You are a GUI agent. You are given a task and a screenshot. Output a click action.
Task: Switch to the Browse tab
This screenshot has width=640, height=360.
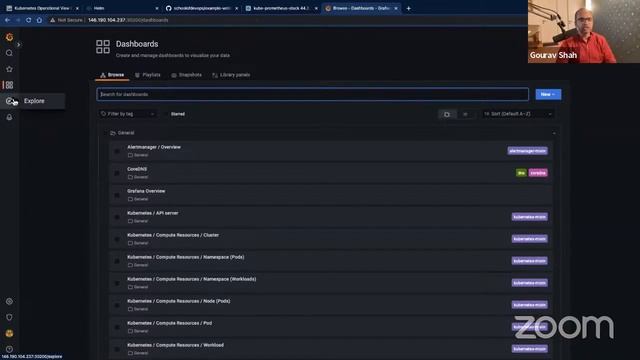112,75
